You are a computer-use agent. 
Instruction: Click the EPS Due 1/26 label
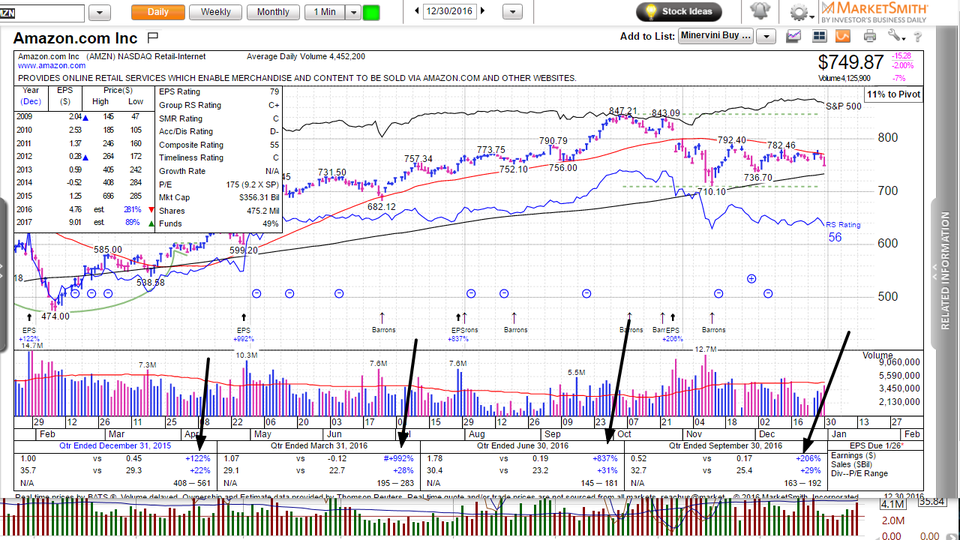point(877,446)
